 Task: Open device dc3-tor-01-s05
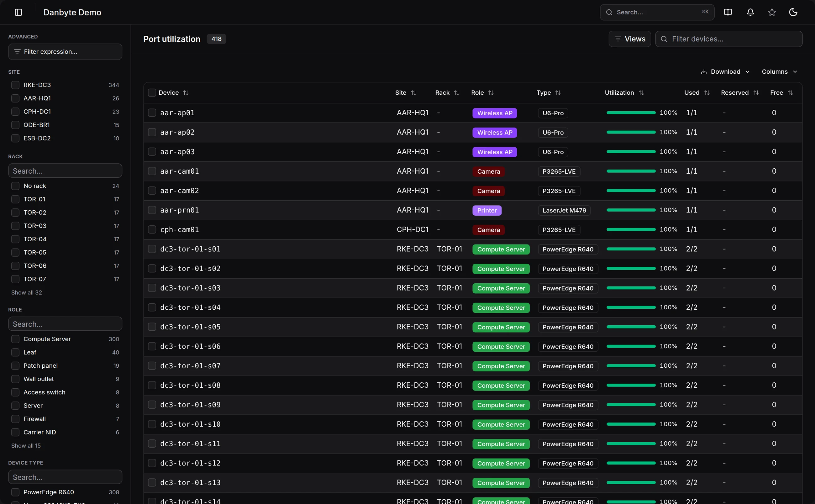(x=190, y=327)
